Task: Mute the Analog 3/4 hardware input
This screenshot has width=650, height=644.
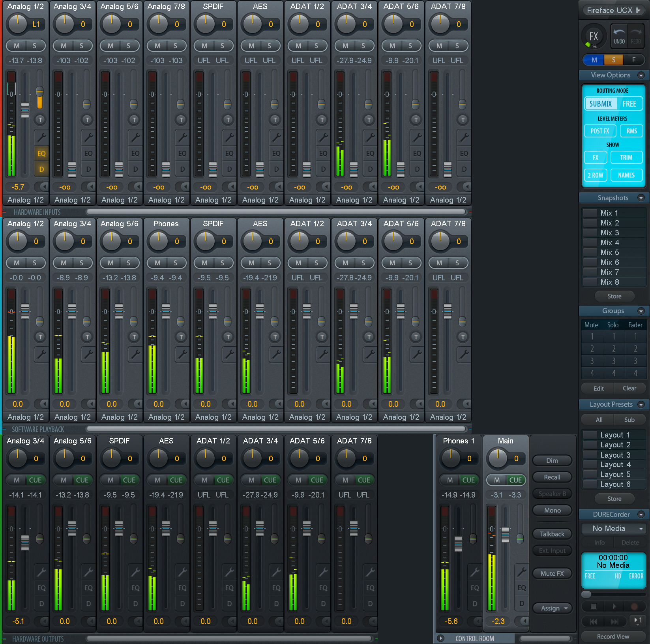Action: (x=64, y=46)
